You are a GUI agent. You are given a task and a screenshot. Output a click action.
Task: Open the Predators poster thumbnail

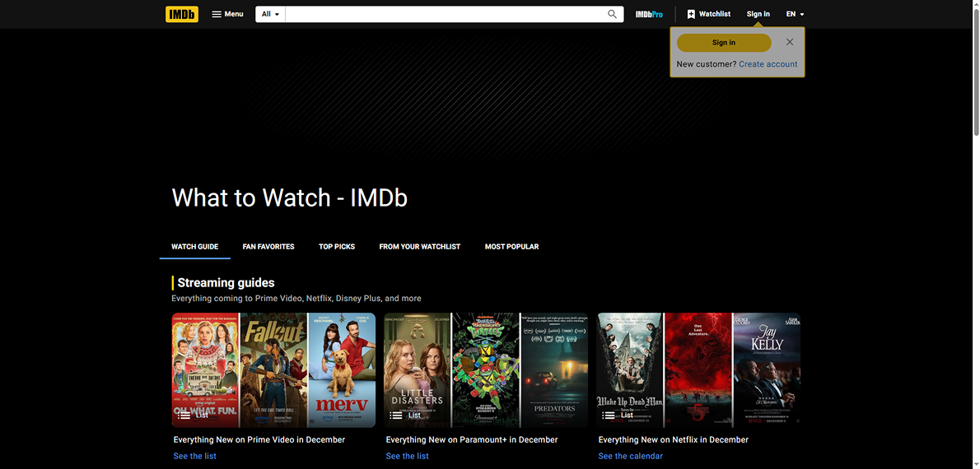(554, 370)
